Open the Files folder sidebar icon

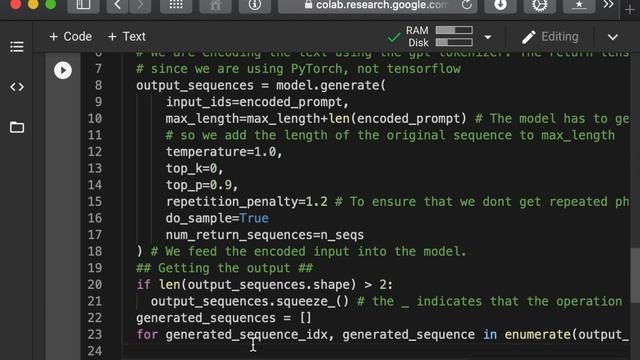point(17,127)
